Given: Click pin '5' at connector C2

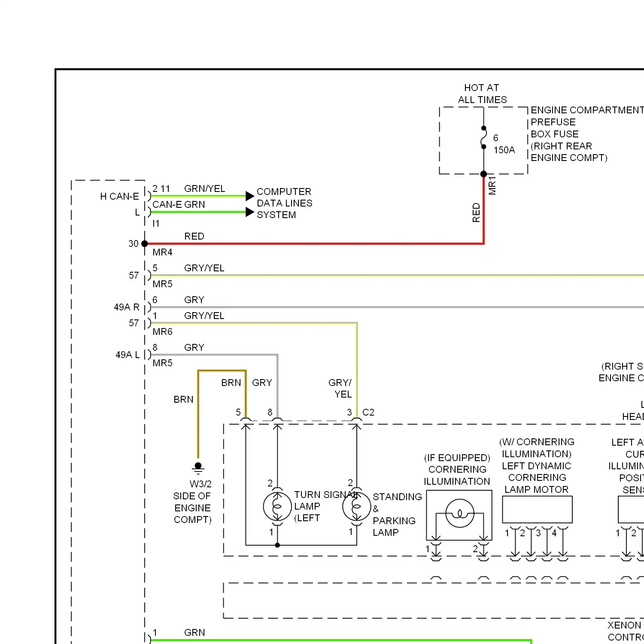Looking at the screenshot, I should [238, 412].
